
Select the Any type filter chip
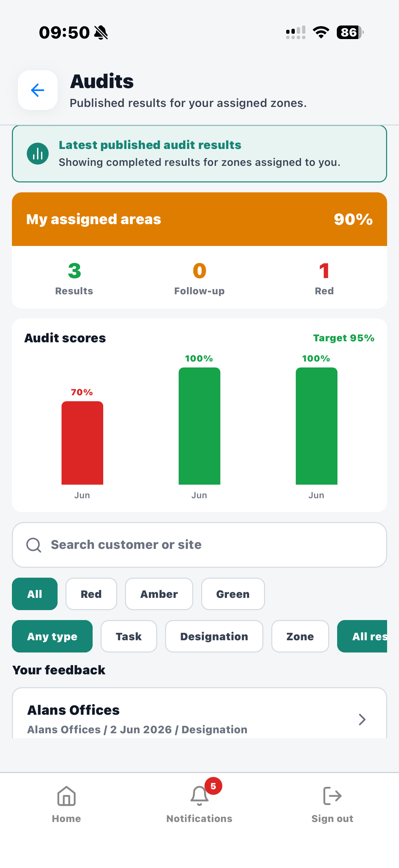coord(52,637)
